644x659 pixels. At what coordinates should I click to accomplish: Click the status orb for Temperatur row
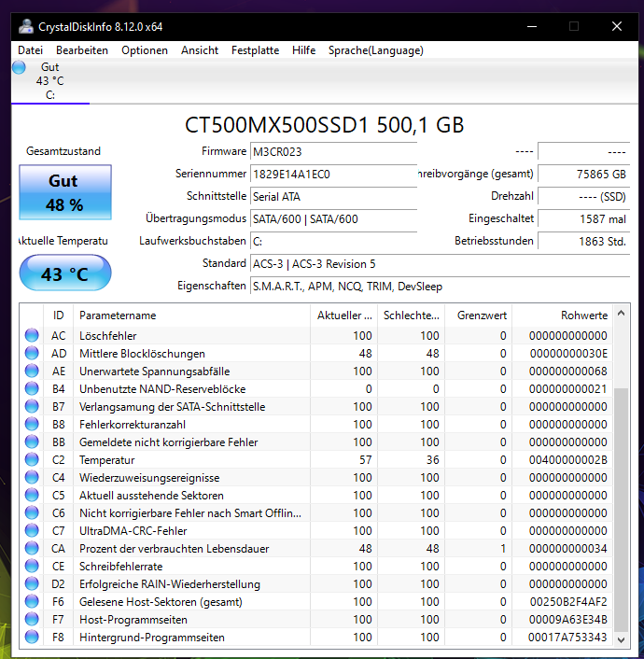point(32,459)
